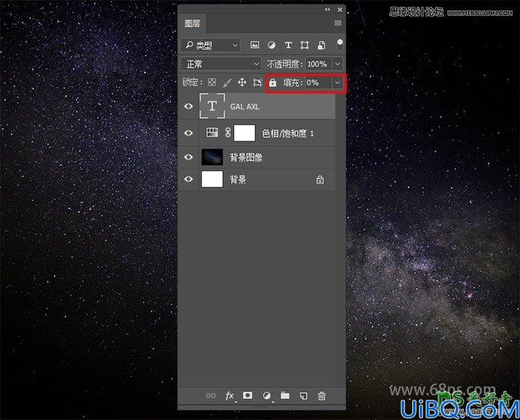The image size is (520, 420).
Task: Select the 背景图像 layer name
Action: click(246, 157)
